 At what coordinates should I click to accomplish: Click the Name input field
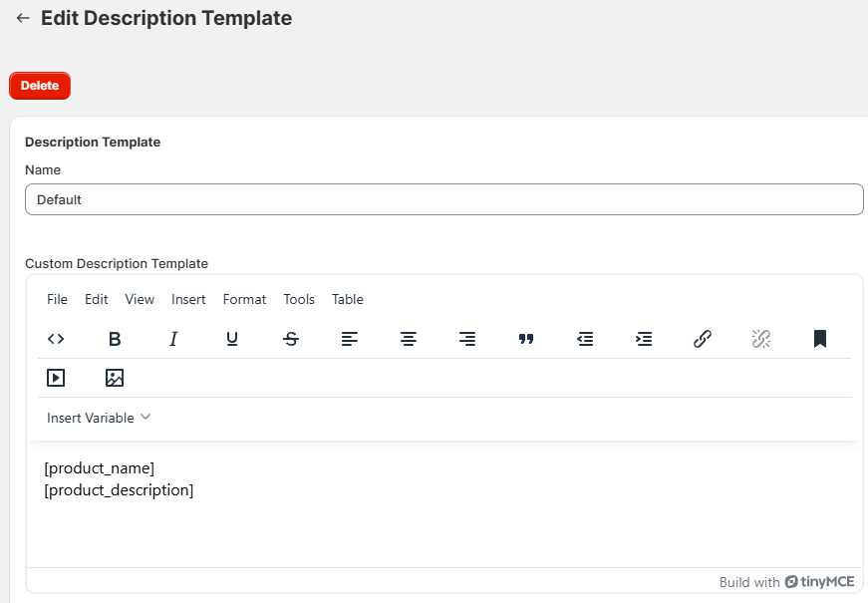[x=443, y=199]
